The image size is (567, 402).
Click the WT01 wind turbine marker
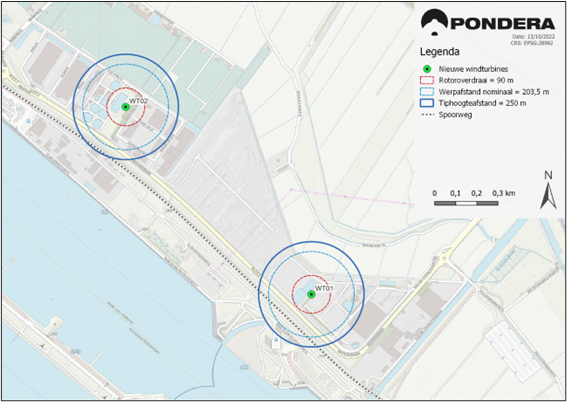tap(311, 294)
